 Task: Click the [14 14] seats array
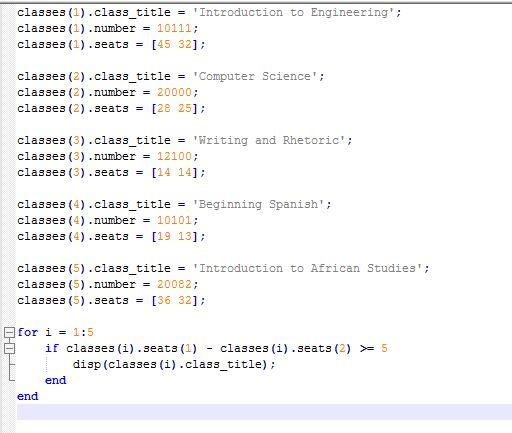pyautogui.click(x=174, y=172)
